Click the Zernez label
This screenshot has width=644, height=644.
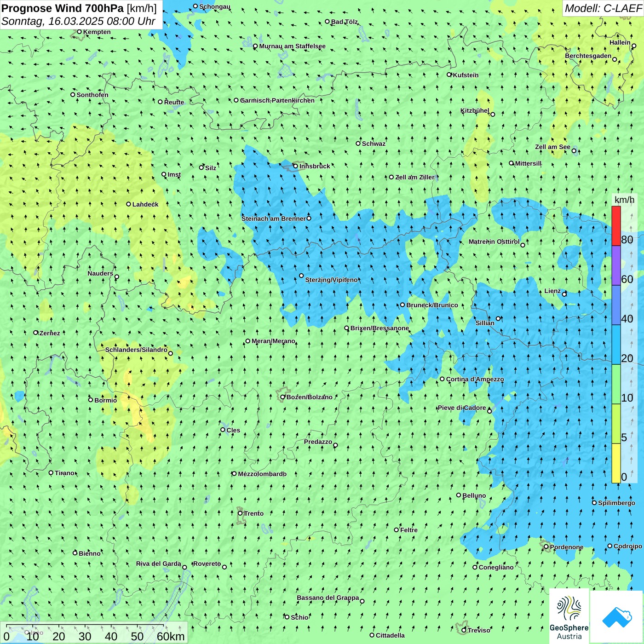click(x=50, y=333)
